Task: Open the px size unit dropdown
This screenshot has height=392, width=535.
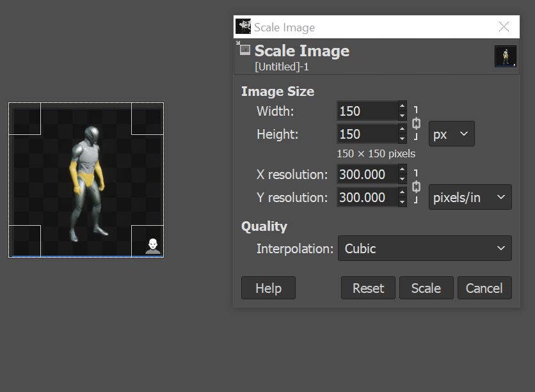Action: pos(451,134)
